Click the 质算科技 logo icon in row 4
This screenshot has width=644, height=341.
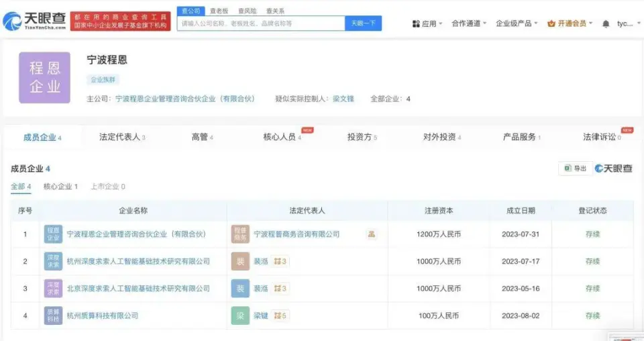point(53,315)
